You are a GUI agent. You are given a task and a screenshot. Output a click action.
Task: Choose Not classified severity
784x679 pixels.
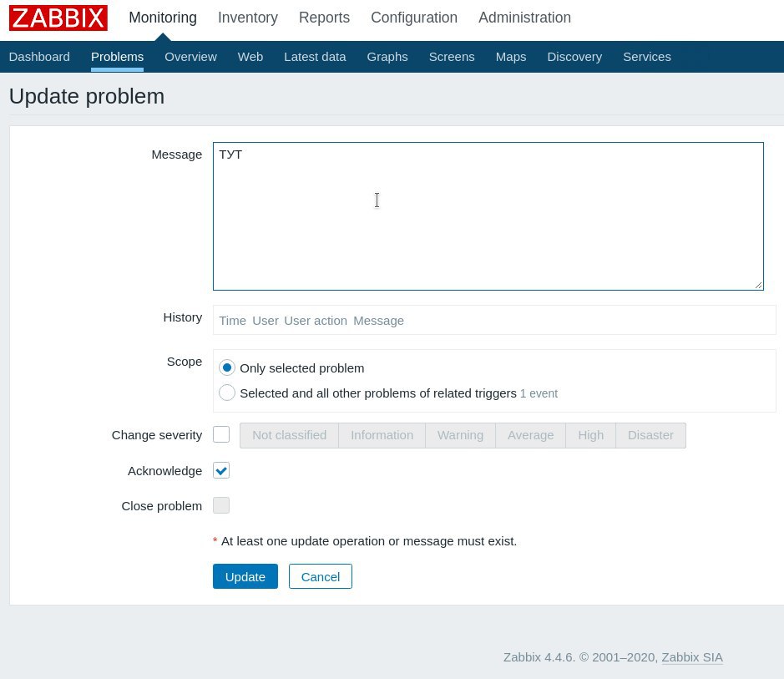289,435
